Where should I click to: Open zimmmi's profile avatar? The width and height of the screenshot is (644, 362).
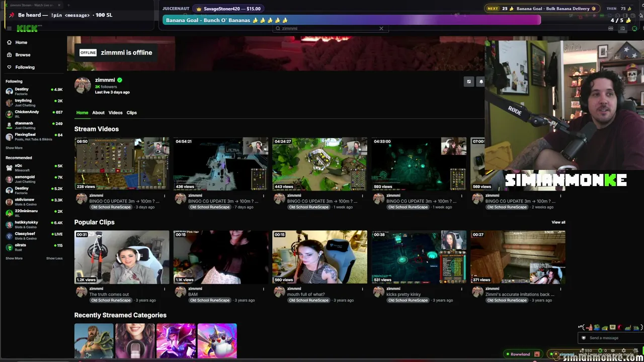pyautogui.click(x=83, y=85)
